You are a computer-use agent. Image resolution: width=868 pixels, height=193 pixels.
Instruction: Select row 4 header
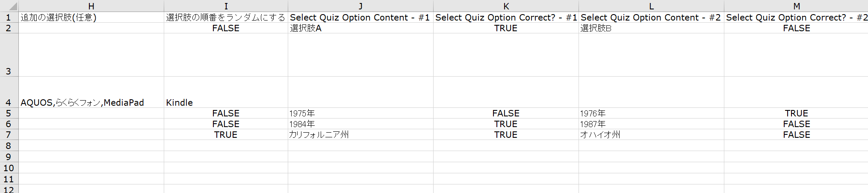[9, 92]
